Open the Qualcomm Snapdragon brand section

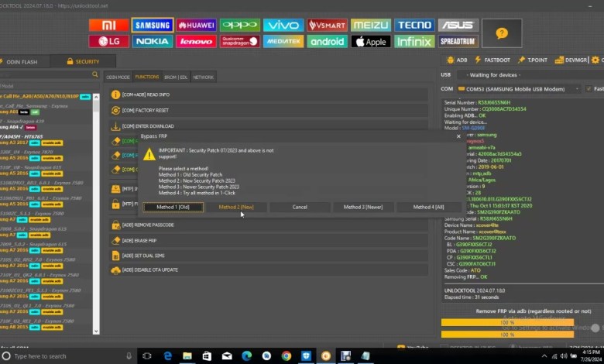click(x=239, y=42)
